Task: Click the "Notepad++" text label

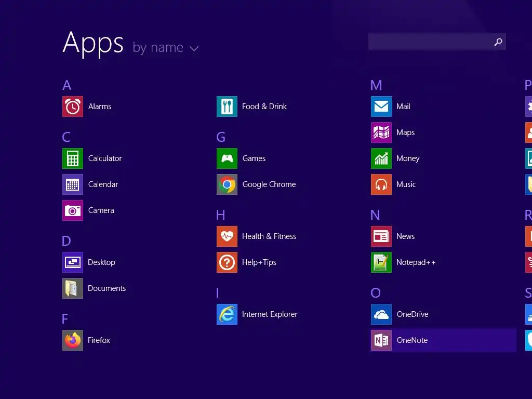Action: [416, 262]
